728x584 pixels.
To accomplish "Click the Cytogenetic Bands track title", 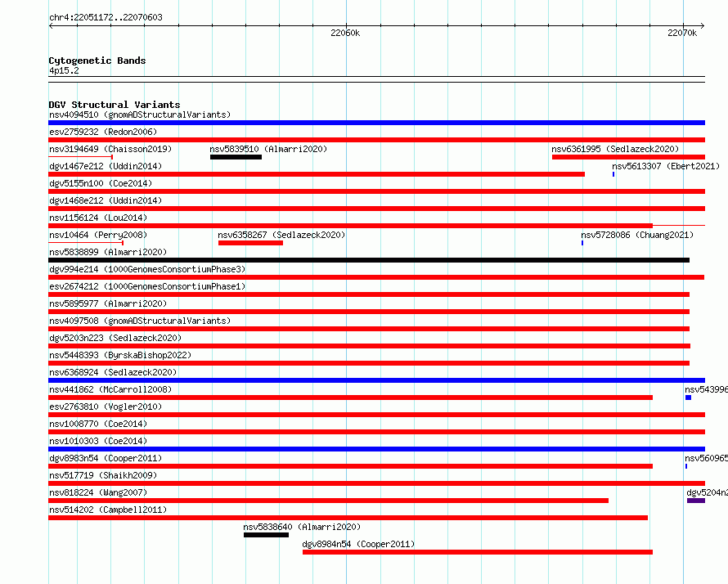I will (x=97, y=61).
